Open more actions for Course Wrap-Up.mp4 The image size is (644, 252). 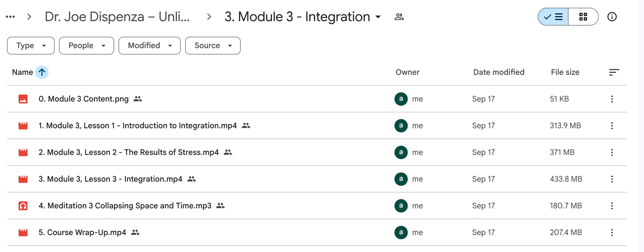coord(612,233)
